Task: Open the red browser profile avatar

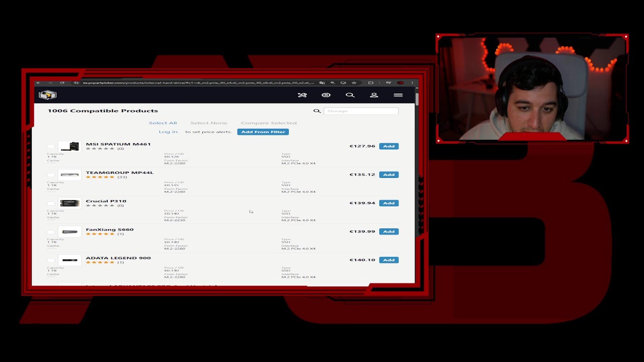Action: click(x=400, y=82)
